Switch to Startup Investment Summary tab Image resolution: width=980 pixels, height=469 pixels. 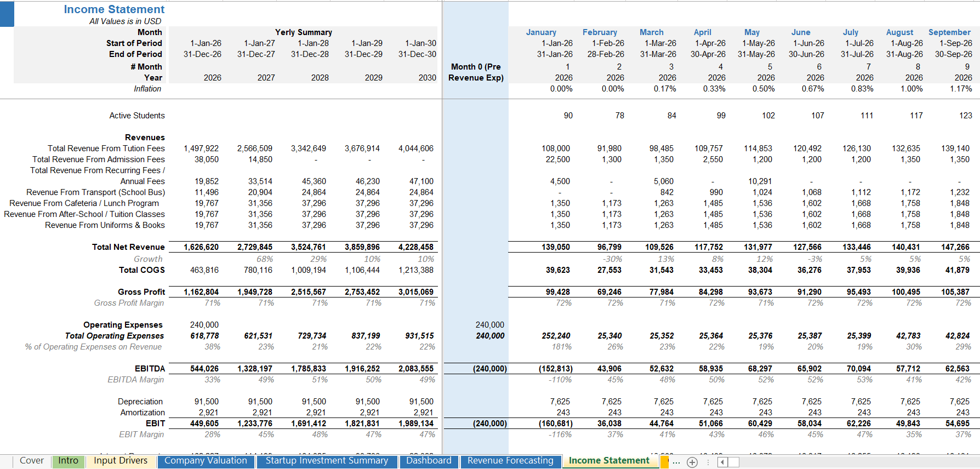327,461
